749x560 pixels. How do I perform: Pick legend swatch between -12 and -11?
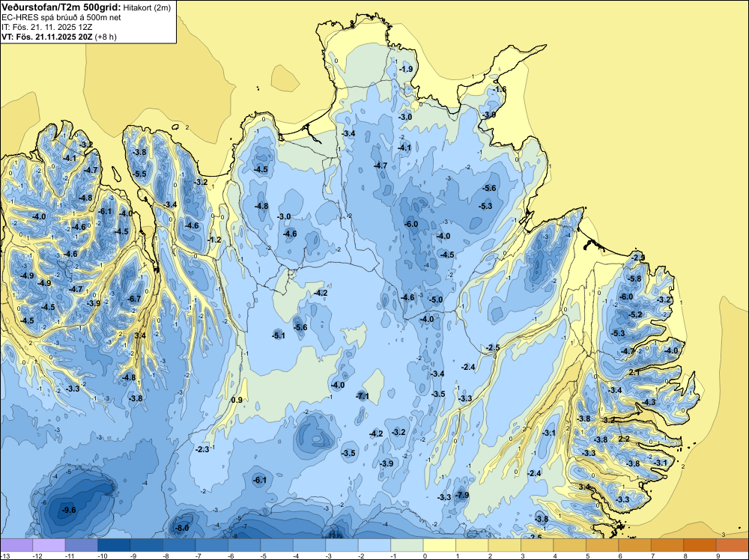tap(49, 545)
